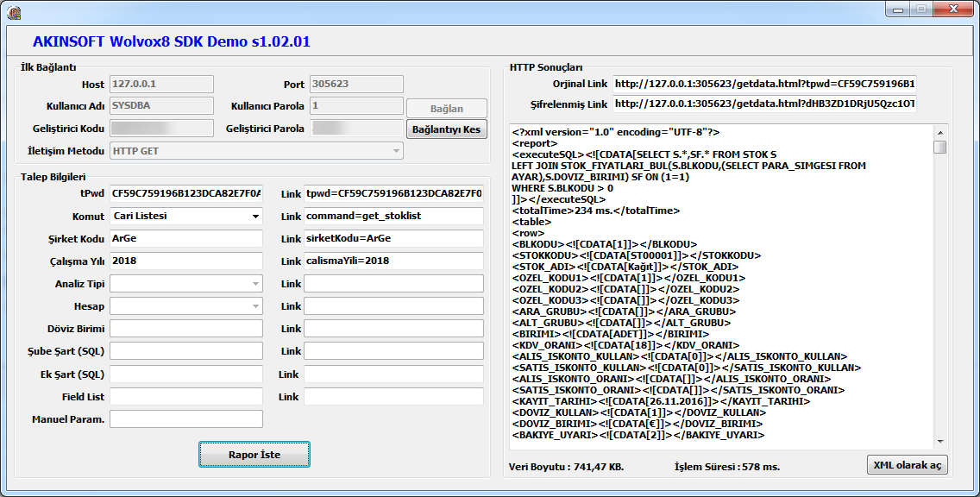Click the Kullanıcı Adı field with SYSDBA
Viewport: 980px width, 497px height.
[162, 105]
